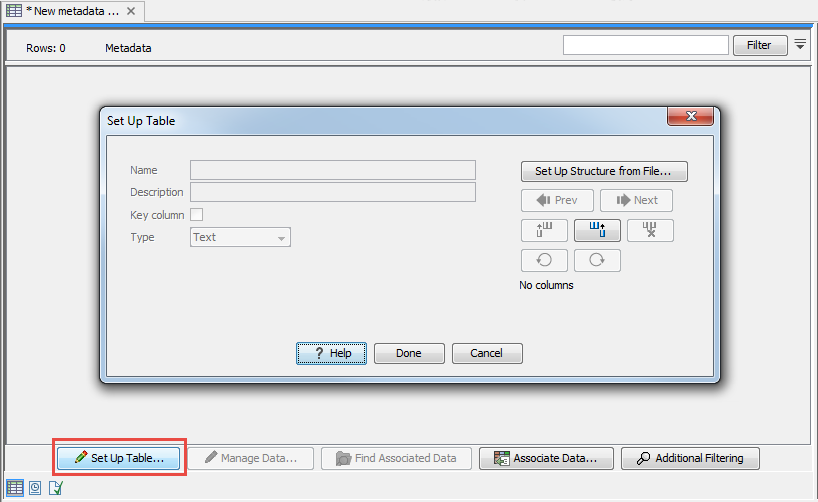
Task: Click the redo clockwise arrow button
Action: [x=597, y=261]
